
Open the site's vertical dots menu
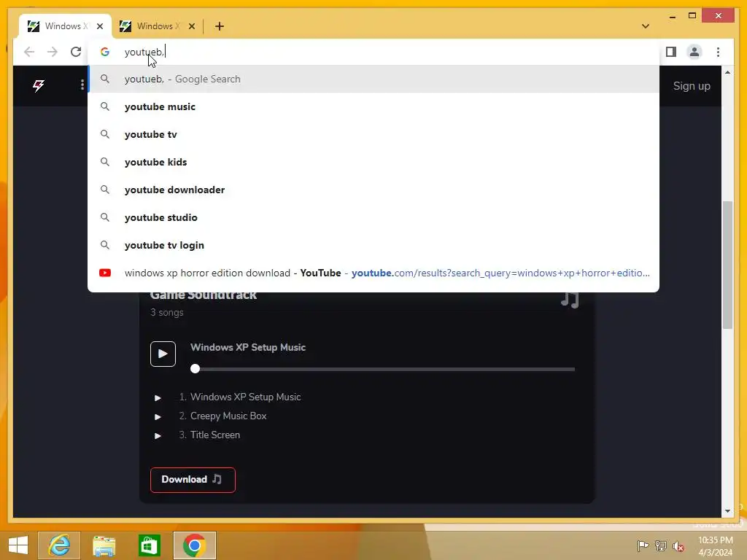[x=82, y=85]
